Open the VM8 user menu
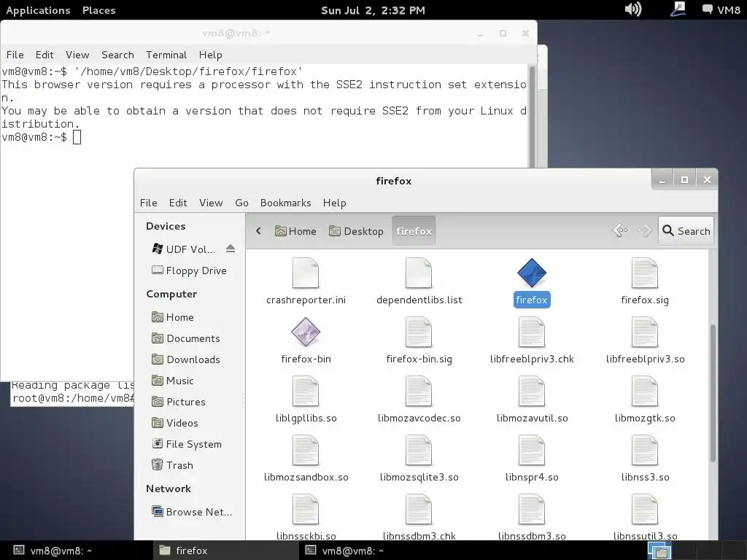747x560 pixels. (x=721, y=9)
